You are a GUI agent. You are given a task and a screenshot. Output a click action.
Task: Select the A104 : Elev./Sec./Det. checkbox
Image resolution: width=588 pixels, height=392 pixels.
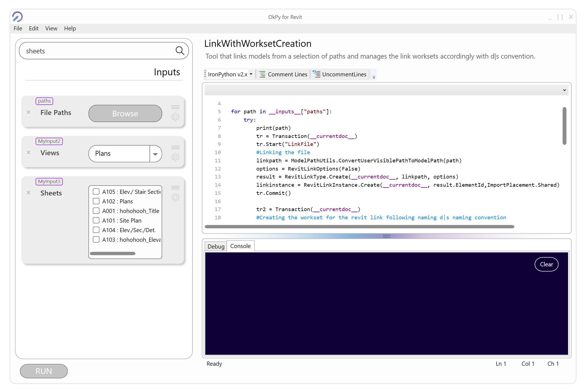pyautogui.click(x=96, y=230)
